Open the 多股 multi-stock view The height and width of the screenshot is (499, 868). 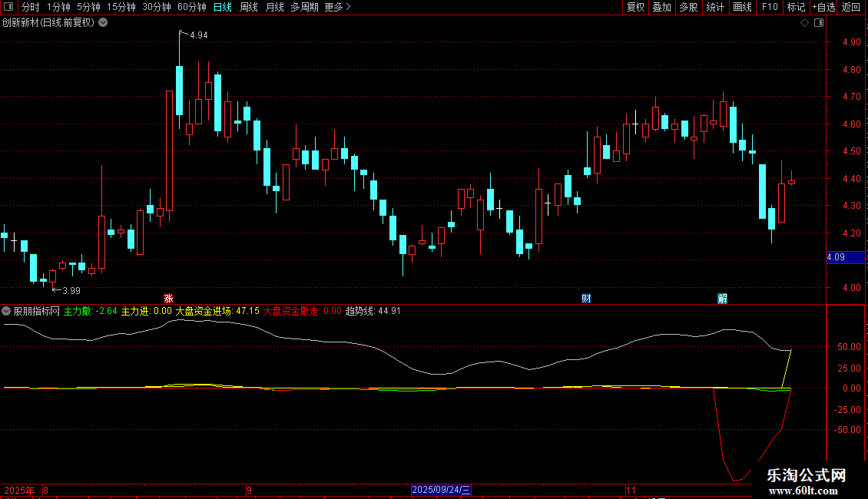pyautogui.click(x=688, y=7)
